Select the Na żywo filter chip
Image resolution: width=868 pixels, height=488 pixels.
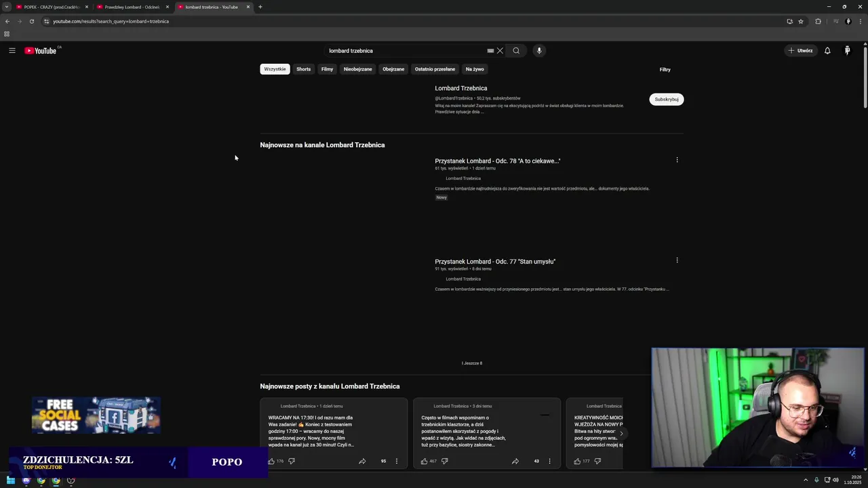pos(475,69)
